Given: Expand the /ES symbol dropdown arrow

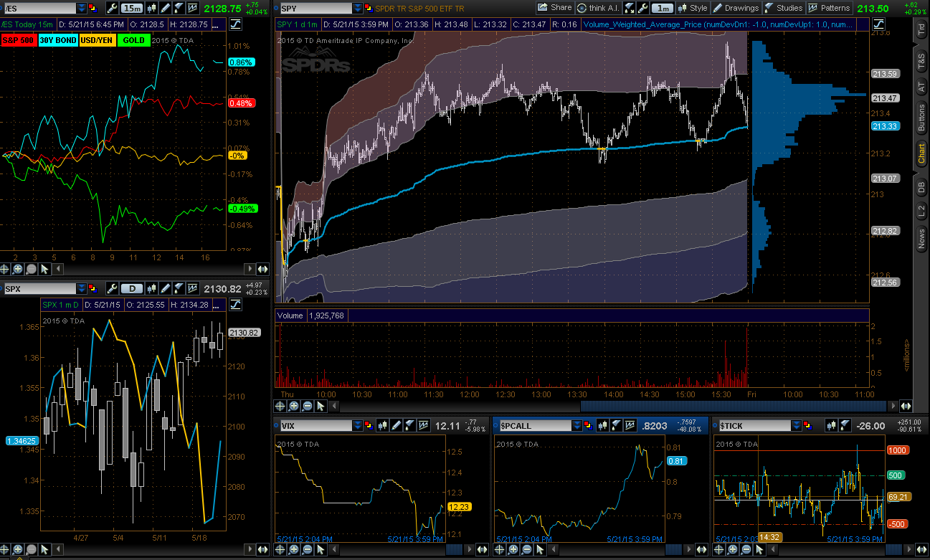Looking at the screenshot, I should click(x=82, y=8).
